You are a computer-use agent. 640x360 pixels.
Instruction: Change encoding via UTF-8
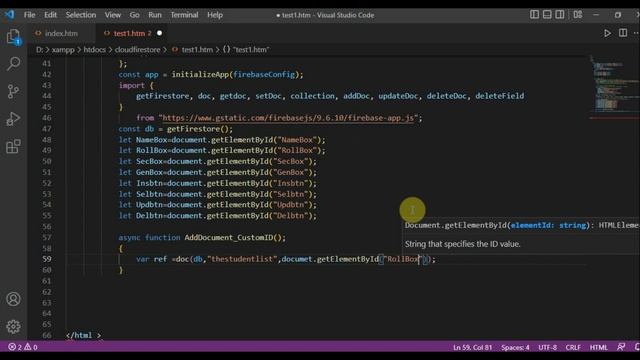547,347
